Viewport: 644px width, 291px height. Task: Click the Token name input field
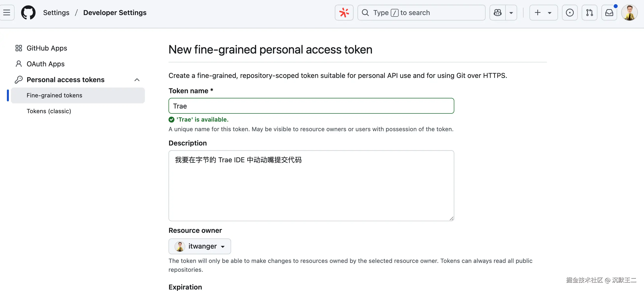click(x=311, y=106)
